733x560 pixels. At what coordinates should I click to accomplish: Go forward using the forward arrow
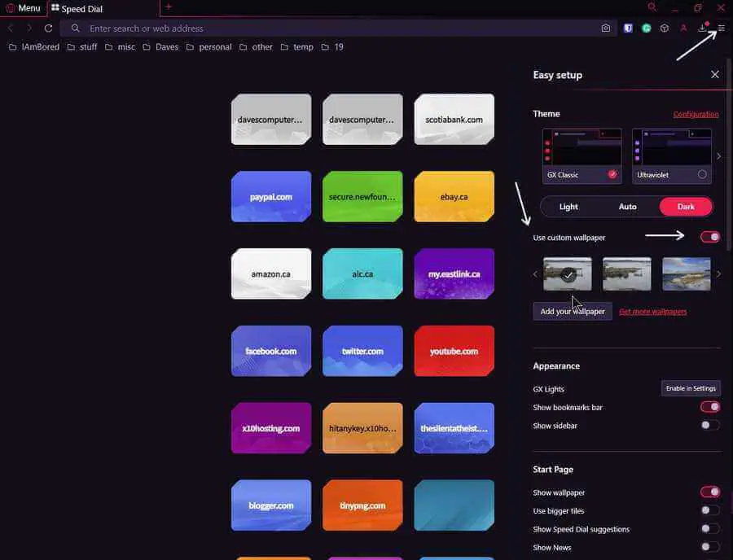pyautogui.click(x=29, y=28)
